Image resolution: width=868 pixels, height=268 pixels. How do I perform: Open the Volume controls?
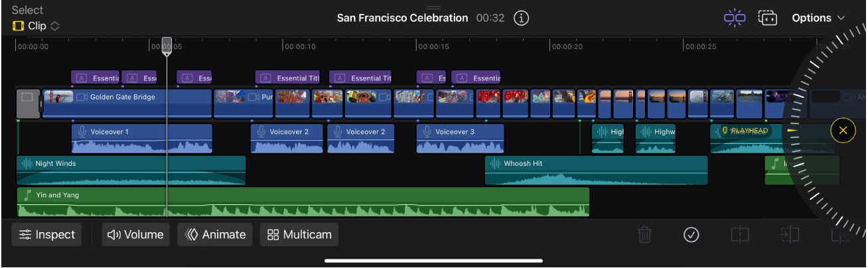point(135,234)
